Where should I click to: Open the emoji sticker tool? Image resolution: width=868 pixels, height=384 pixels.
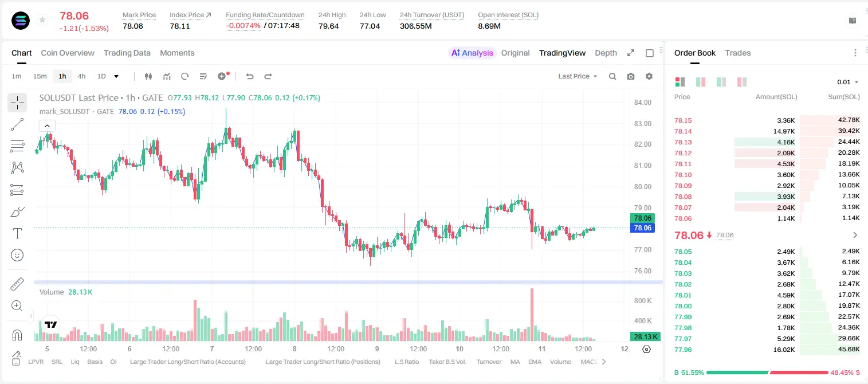pos(17,255)
